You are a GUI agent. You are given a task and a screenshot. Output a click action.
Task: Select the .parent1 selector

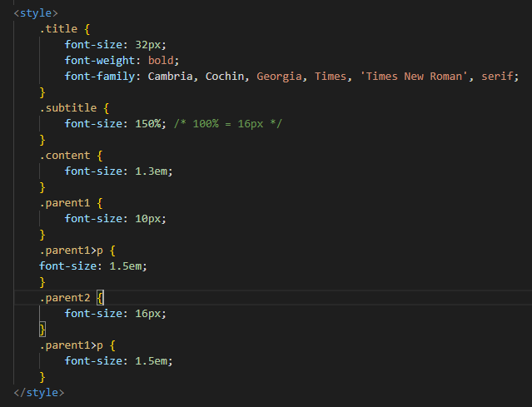point(65,203)
